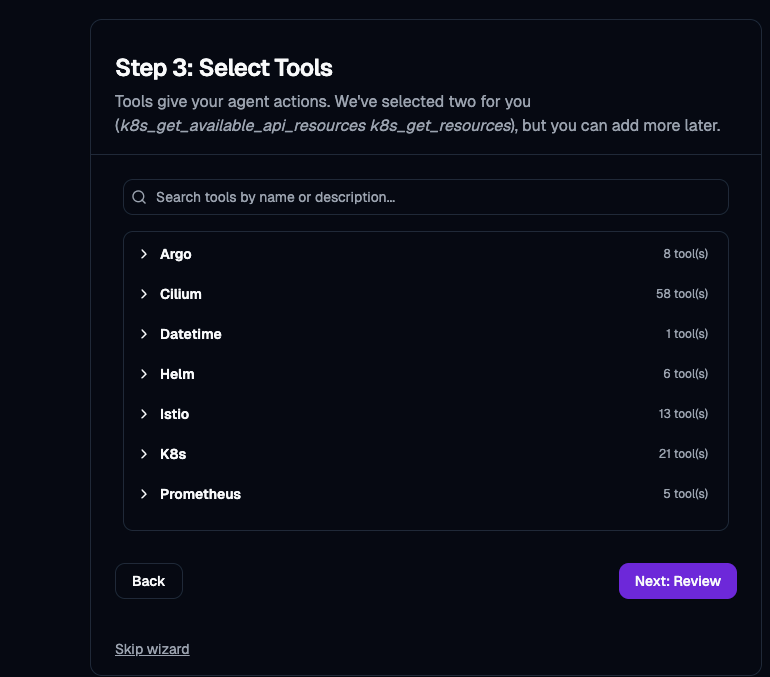Click the chevron icon beside Istio
Image resolution: width=770 pixels, height=677 pixels.
coord(144,414)
